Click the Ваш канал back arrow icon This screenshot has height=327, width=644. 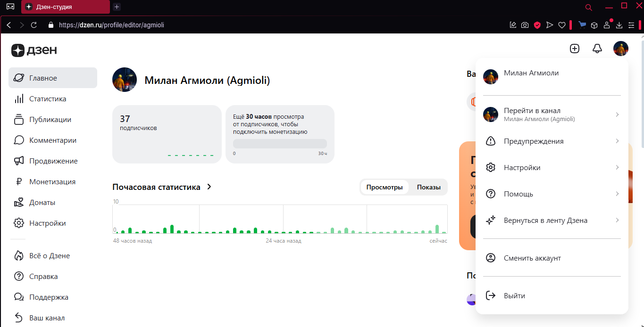pyautogui.click(x=19, y=318)
